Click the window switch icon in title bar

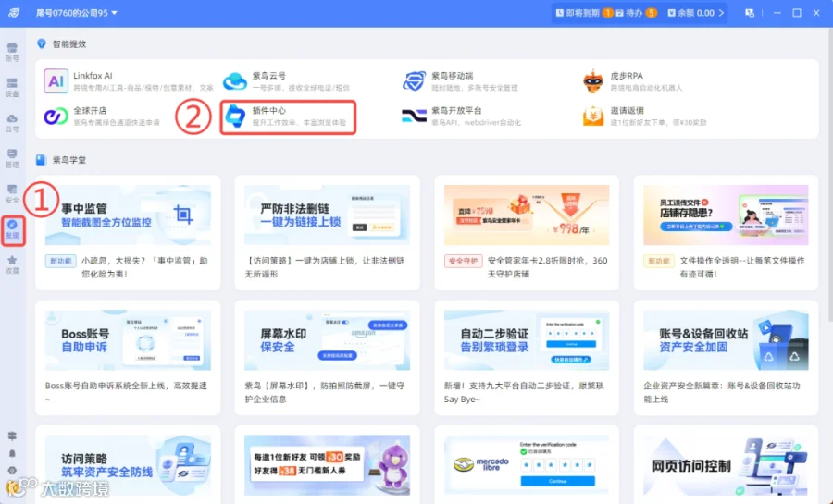(x=750, y=13)
